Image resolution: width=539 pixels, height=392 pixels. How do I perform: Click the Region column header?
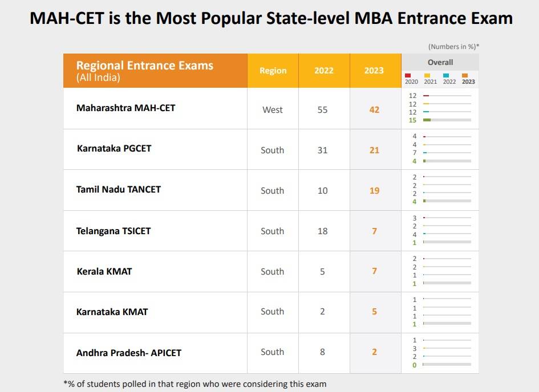click(x=273, y=71)
